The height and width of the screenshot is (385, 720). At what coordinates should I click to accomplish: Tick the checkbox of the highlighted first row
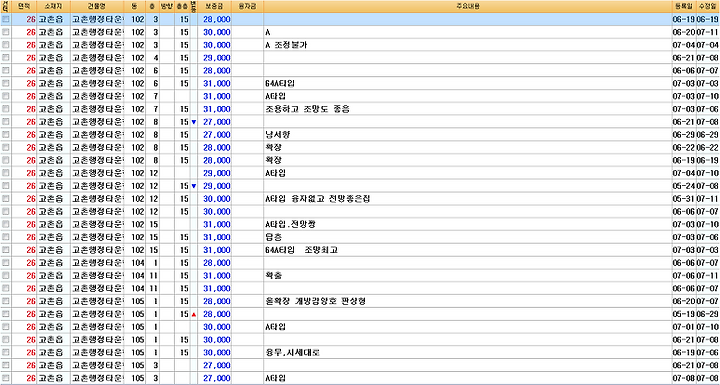tap(6, 19)
